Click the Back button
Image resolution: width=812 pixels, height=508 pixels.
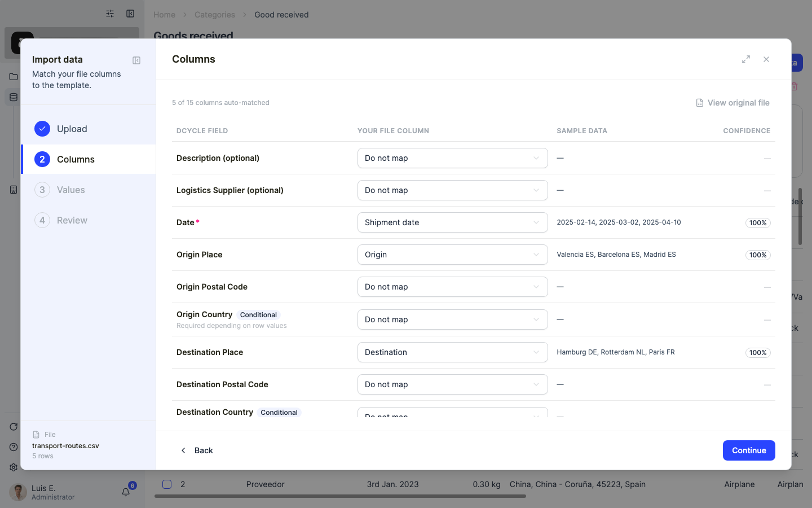click(196, 450)
